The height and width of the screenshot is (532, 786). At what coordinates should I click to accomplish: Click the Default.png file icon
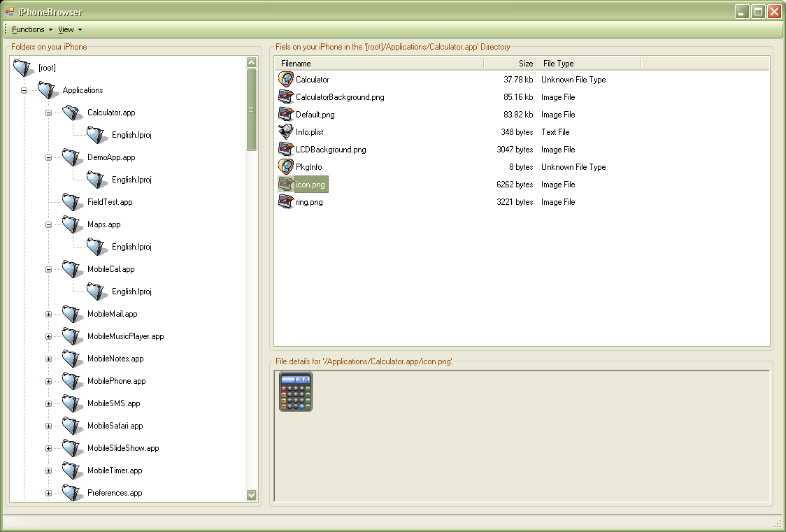coord(286,115)
